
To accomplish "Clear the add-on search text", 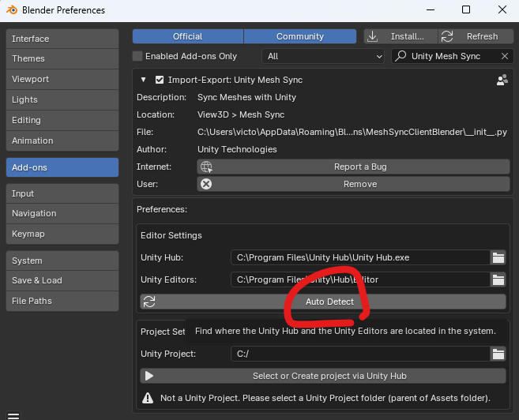I will [x=505, y=56].
